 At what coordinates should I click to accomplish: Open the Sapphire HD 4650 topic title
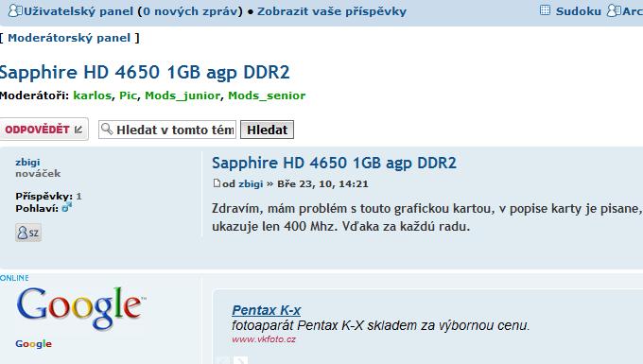click(334, 164)
